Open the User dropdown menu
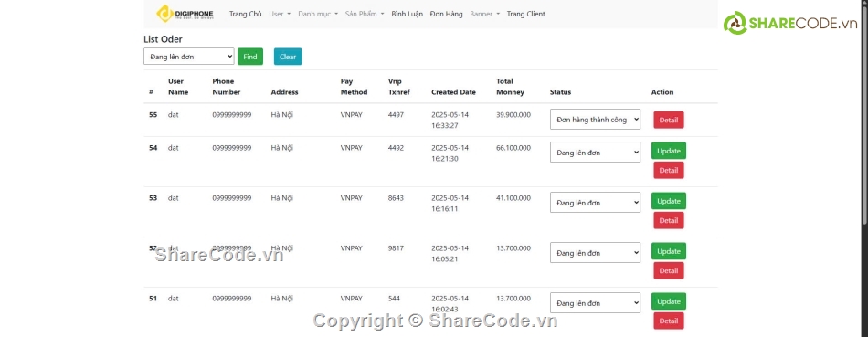Viewport: 868px width, 337px height. point(280,14)
